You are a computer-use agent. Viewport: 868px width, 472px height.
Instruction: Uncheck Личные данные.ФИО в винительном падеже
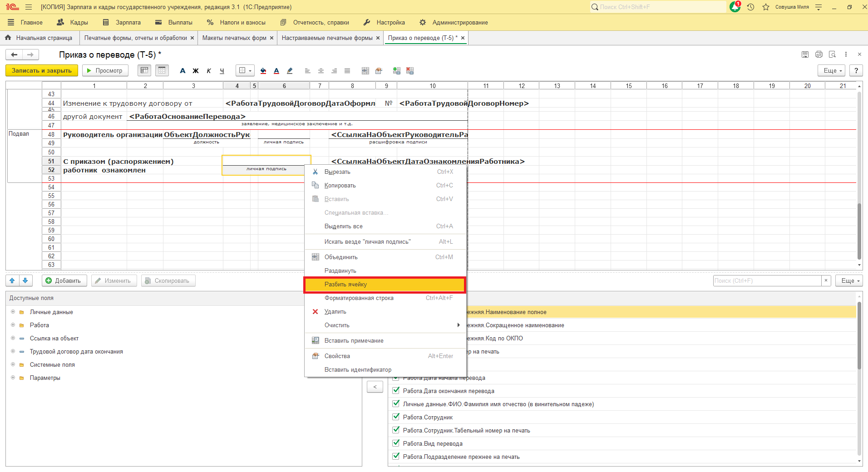(x=396, y=403)
